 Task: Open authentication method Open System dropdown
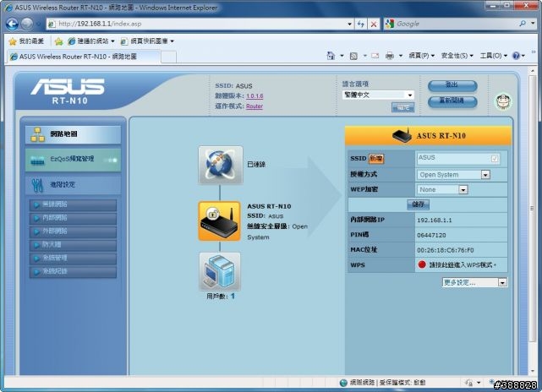pyautogui.click(x=453, y=175)
